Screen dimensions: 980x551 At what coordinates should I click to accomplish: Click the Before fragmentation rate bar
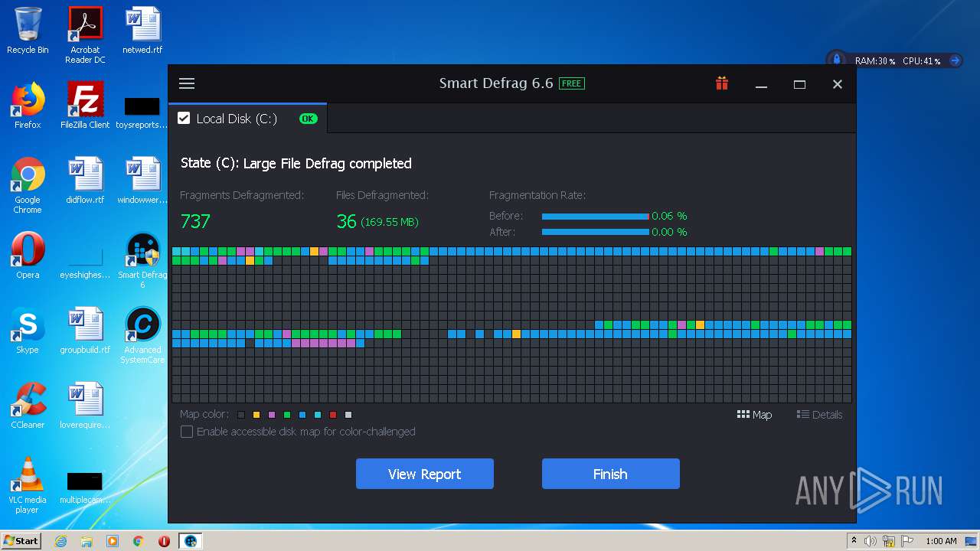point(596,217)
